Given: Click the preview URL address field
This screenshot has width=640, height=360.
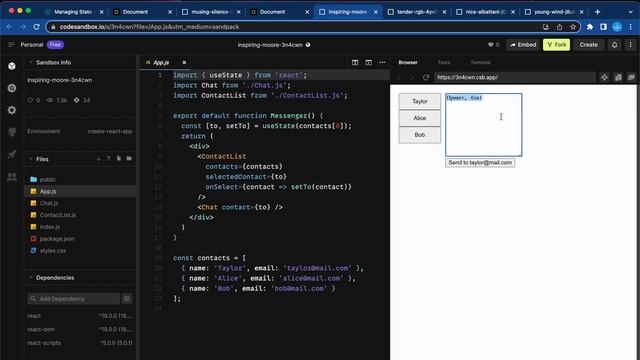Looking at the screenshot, I should click(x=514, y=77).
